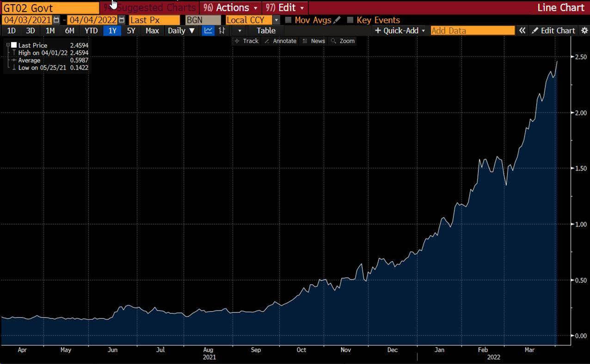Select the 5Y time range
The image size is (590, 364).
pos(131,31)
